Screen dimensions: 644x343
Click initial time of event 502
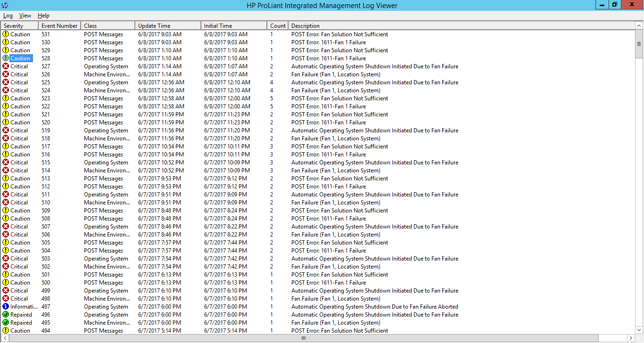225,267
